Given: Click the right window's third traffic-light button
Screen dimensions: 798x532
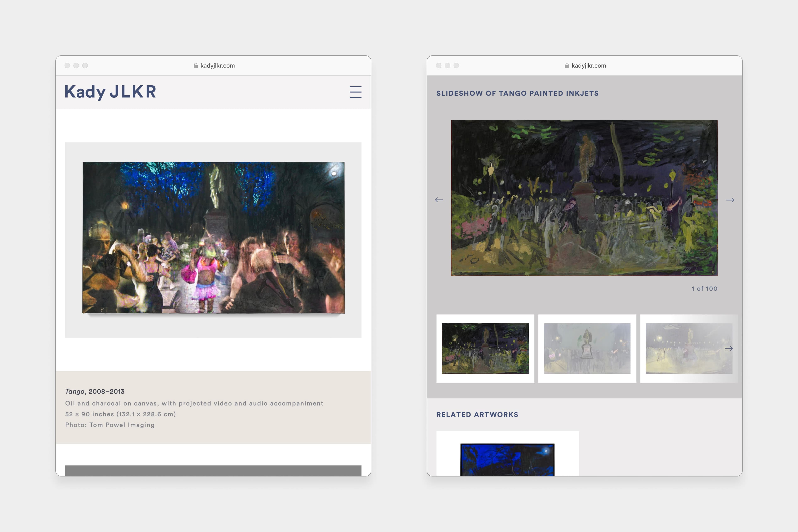Looking at the screenshot, I should pyautogui.click(x=456, y=65).
